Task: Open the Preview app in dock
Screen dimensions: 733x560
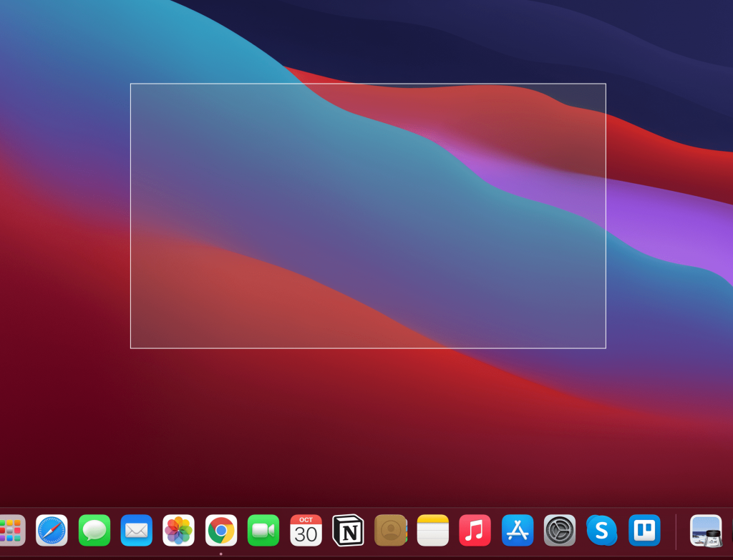Action: 706,530
